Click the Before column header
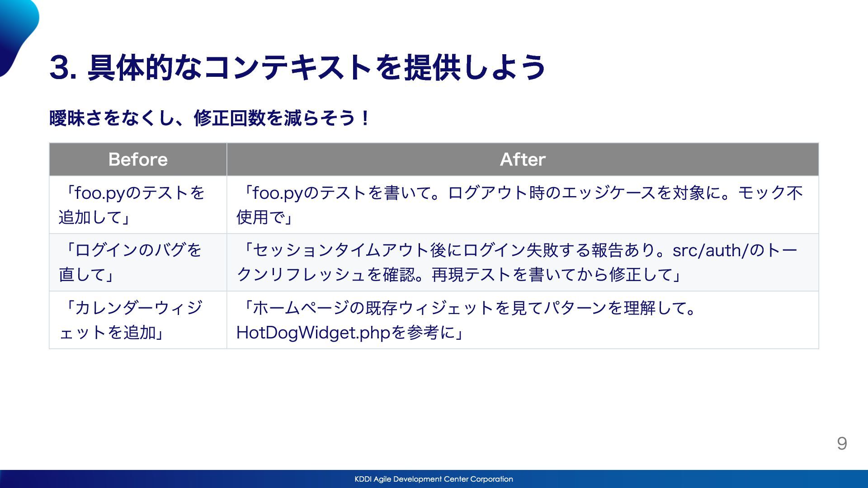868x488 pixels. [x=138, y=160]
